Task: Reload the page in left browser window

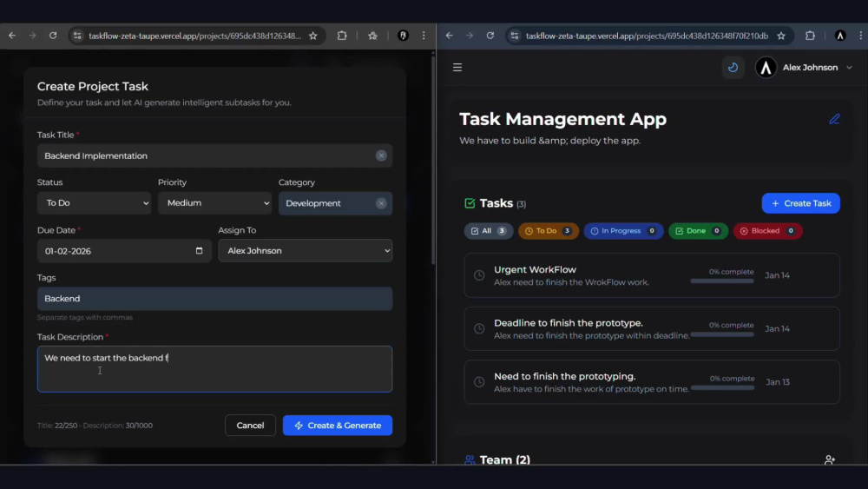Action: coord(53,36)
